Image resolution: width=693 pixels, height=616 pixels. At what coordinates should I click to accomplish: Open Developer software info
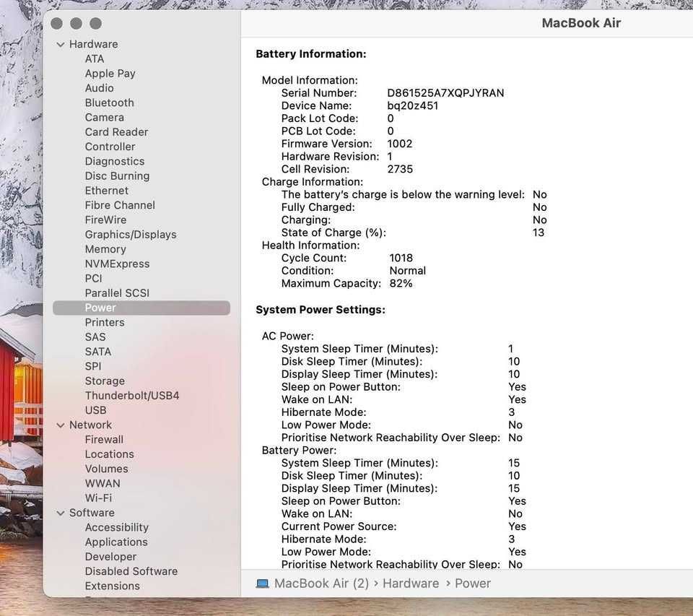[110, 557]
